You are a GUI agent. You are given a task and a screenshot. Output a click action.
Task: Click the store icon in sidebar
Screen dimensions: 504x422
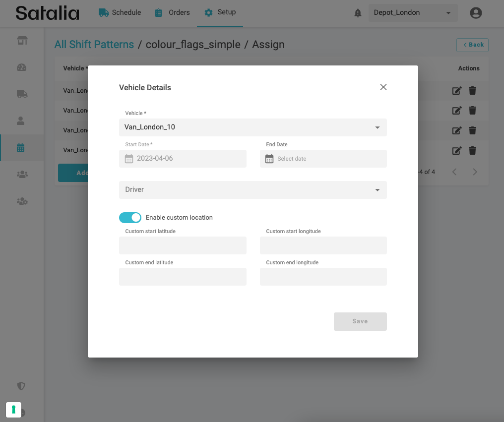(21, 41)
